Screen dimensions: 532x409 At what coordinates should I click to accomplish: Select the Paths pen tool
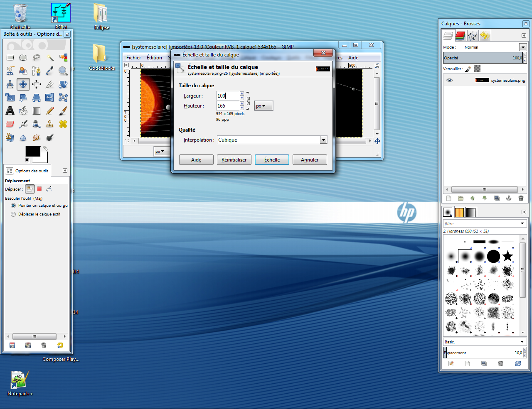37,71
